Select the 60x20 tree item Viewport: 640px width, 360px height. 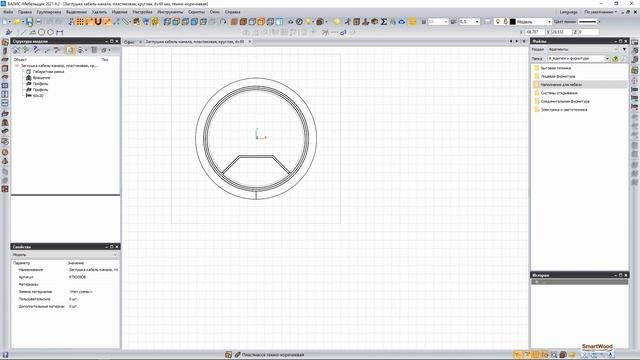click(38, 96)
